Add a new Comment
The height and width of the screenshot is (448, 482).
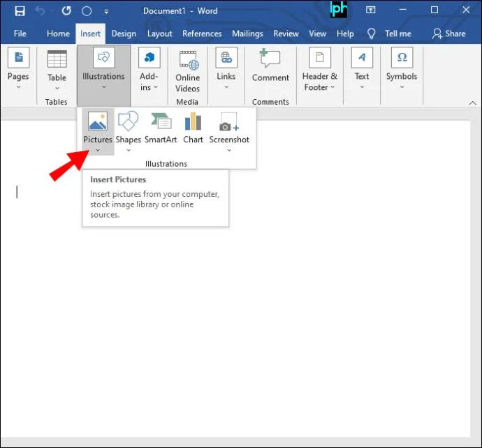click(x=270, y=66)
